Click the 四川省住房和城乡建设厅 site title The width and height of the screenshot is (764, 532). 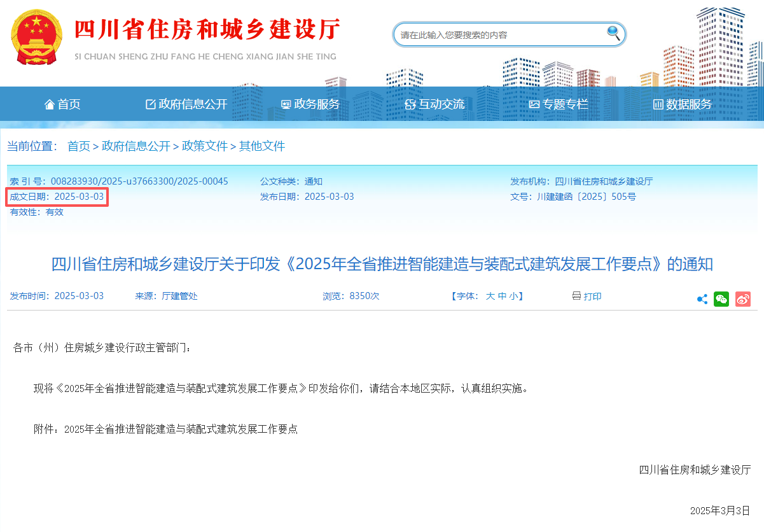pos(207,30)
